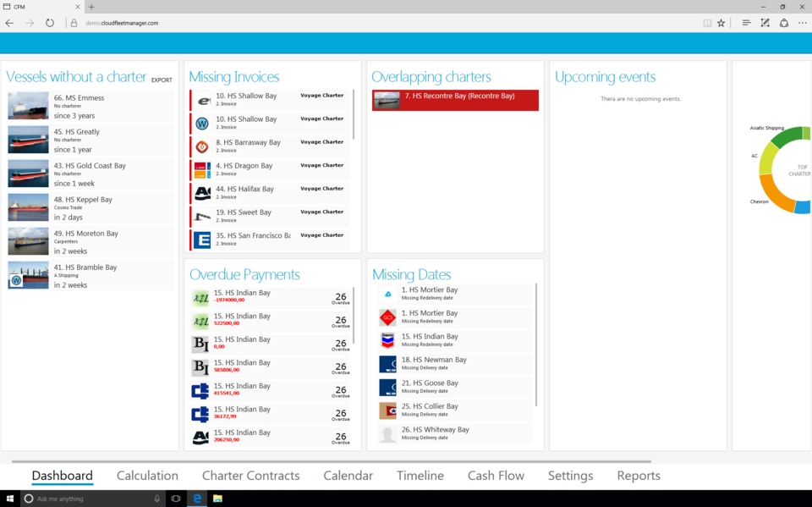Viewport: 812px width, 507px height.
Task: Open the Charter Contracts tab
Action: [x=250, y=476]
